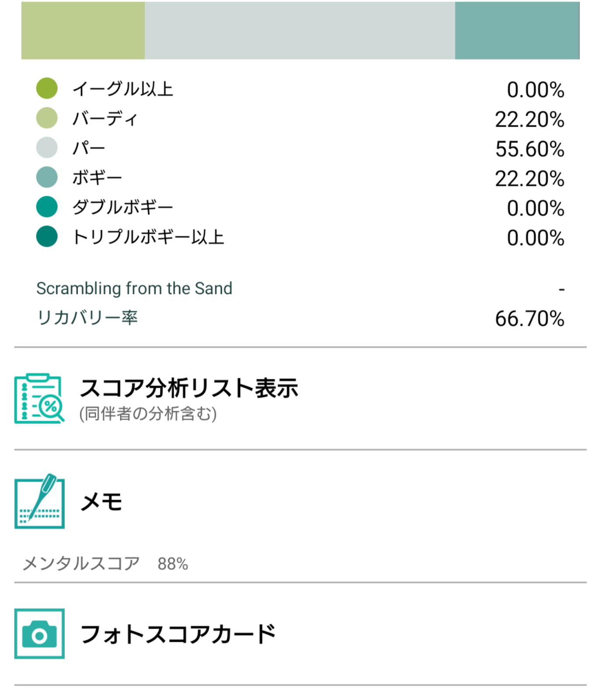Image resolution: width=601 pixels, height=700 pixels.
Task: Select the Scrambling from the Sand label
Action: point(134,288)
